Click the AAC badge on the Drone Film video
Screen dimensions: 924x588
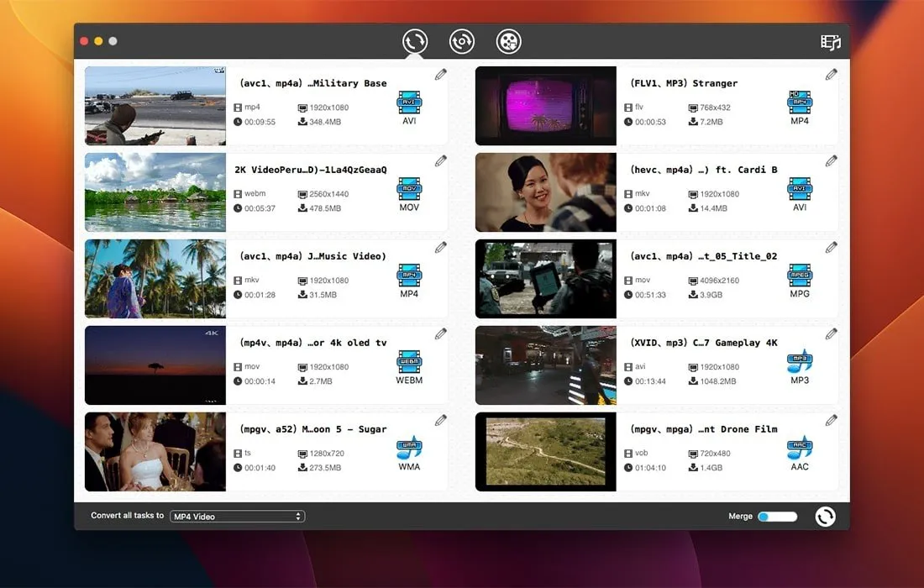799,451
